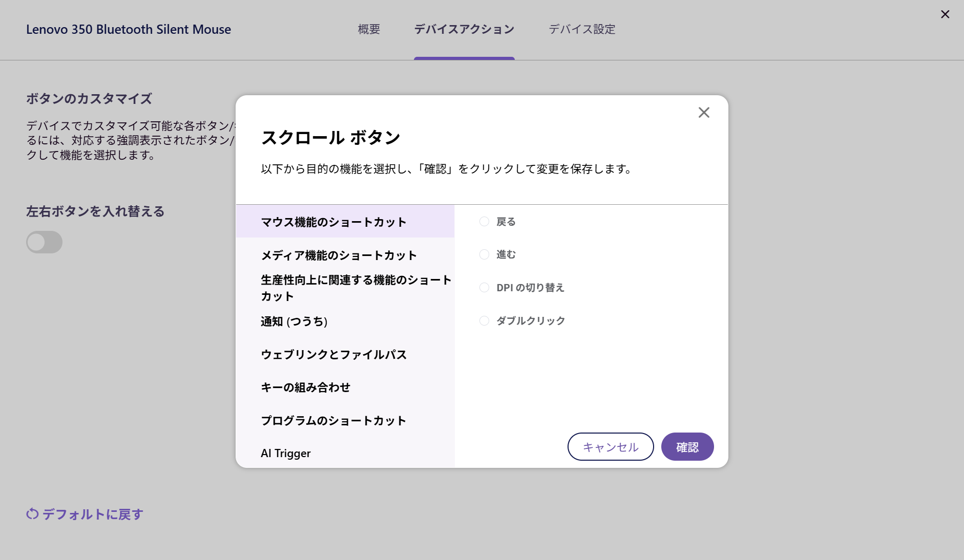This screenshot has width=964, height=560.
Task: Pick the ダブルクリック radio button
Action: point(484,321)
